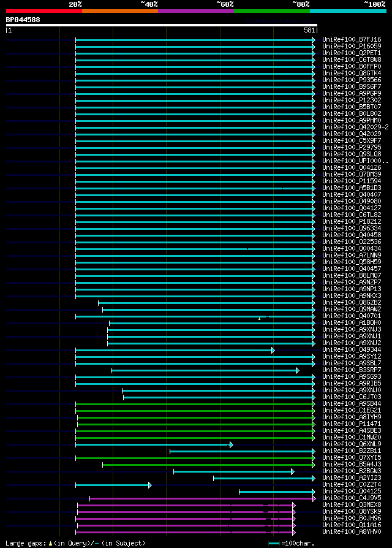The width and height of the screenshot is (392, 548).
Task: Click the cyan bar for UniRef100_B2BGW3
Action: pos(234,472)
